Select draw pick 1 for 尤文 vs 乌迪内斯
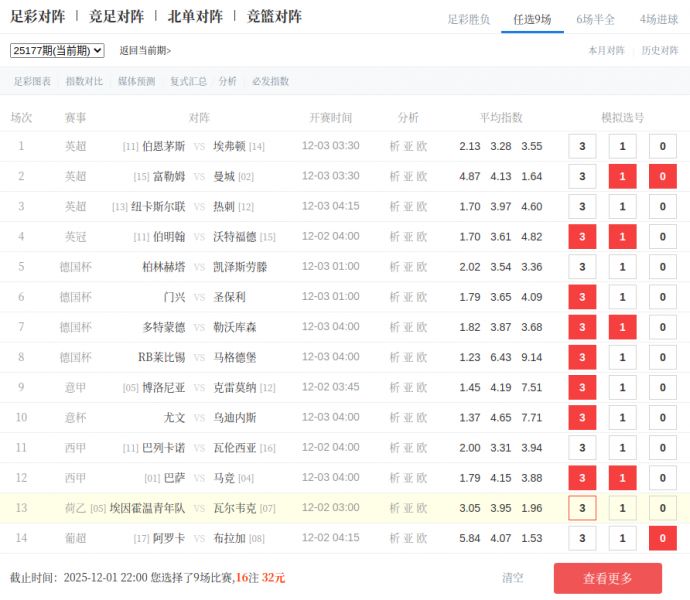This screenshot has width=690, height=600. 622,418
